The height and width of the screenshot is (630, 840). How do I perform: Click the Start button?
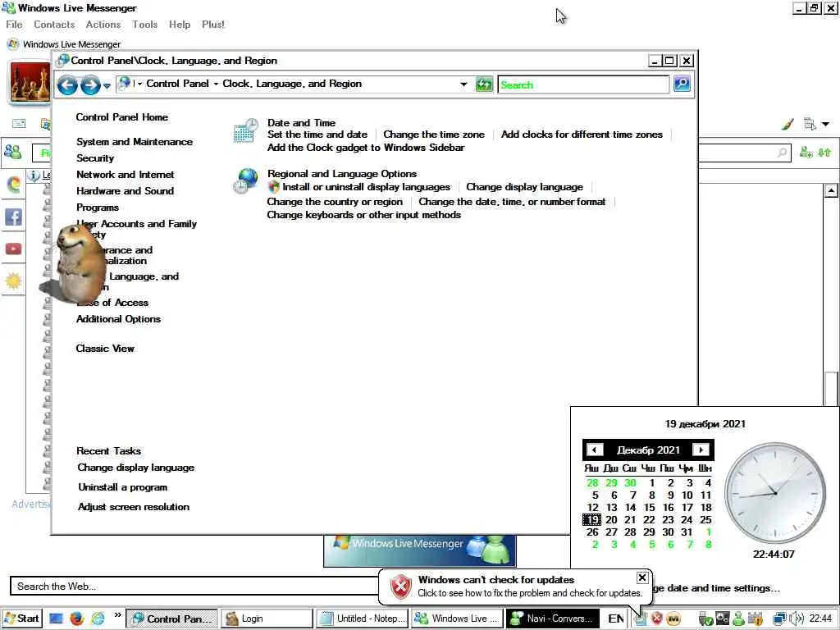coord(21,619)
